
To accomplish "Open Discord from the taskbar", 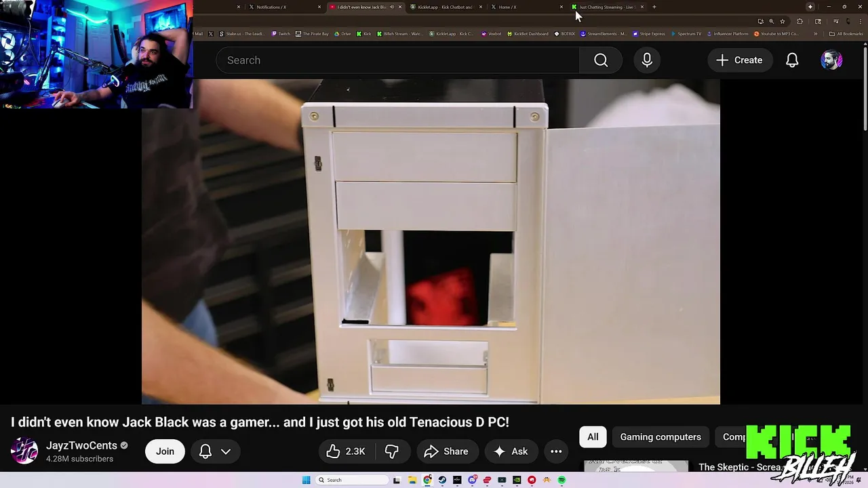I will coord(472,480).
